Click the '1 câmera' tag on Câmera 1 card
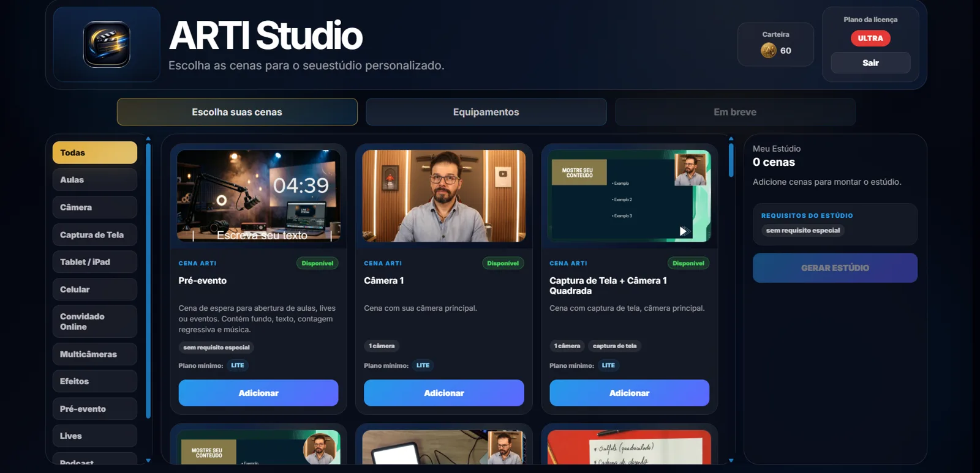The image size is (980, 473). 382,346
